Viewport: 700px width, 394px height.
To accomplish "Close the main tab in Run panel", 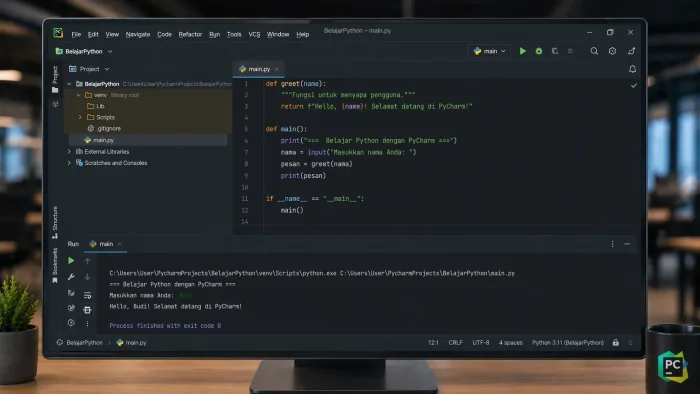I will pyautogui.click(x=120, y=244).
